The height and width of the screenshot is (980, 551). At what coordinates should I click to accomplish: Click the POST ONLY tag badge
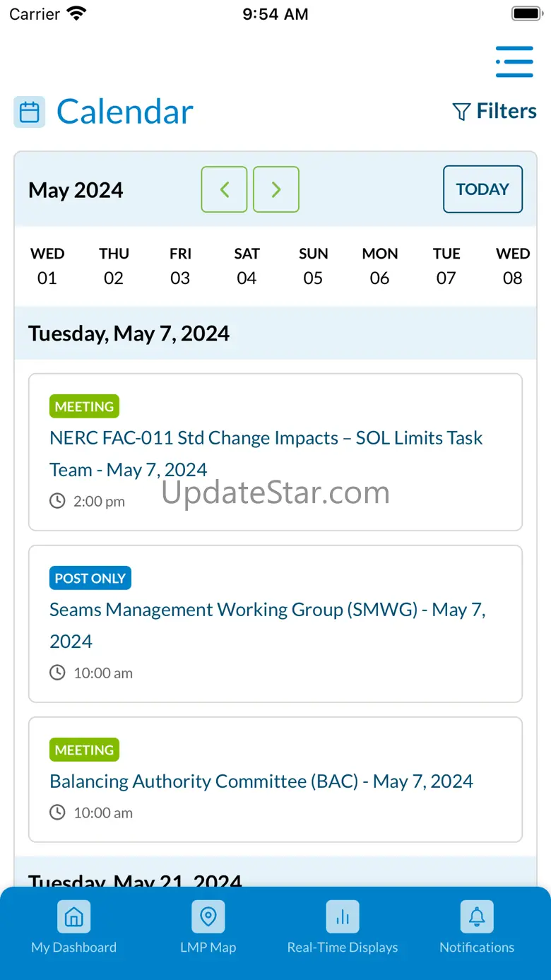click(90, 578)
